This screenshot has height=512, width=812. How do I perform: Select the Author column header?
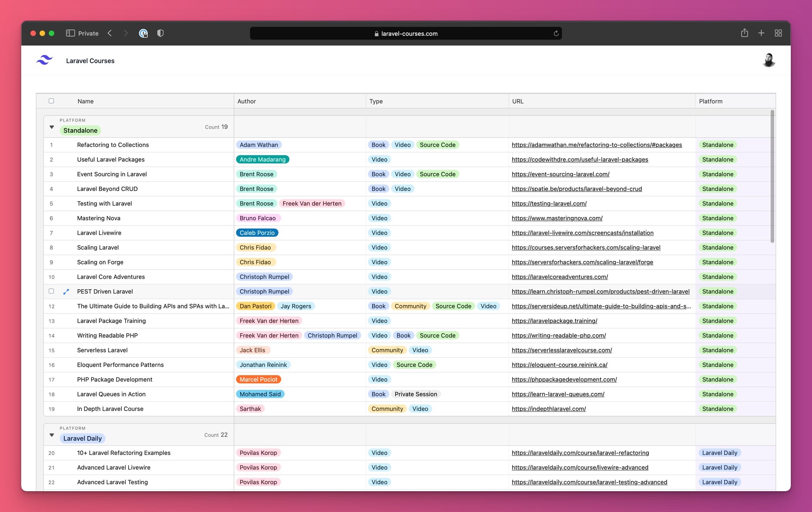tap(247, 101)
